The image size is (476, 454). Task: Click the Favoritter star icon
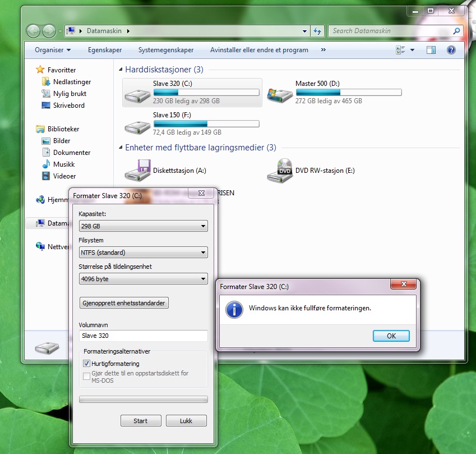click(40, 70)
